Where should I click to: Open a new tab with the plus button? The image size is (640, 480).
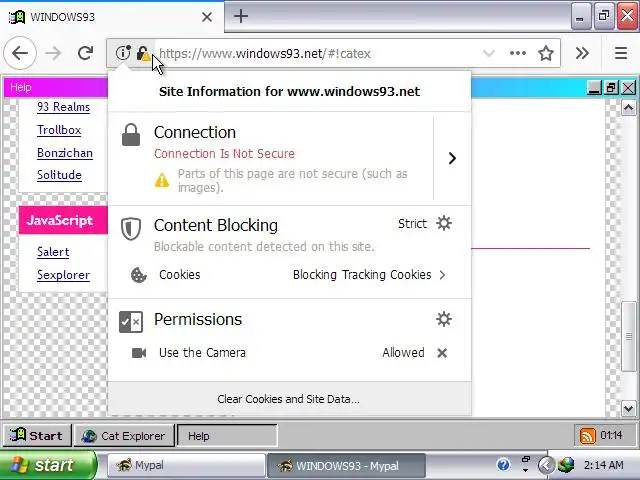(241, 16)
